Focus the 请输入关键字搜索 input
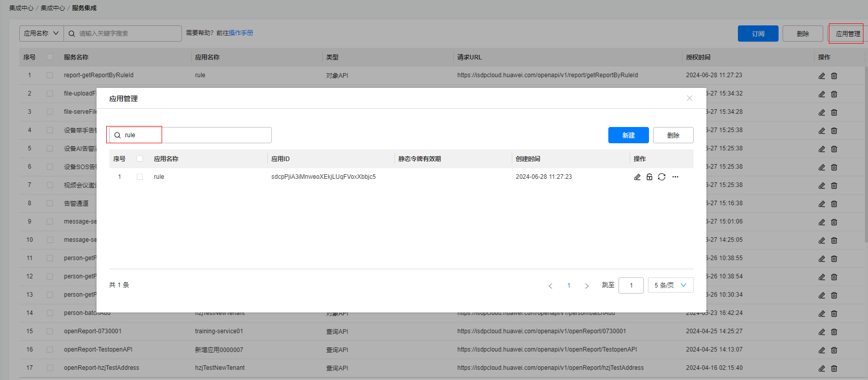The image size is (868, 380). [122, 34]
